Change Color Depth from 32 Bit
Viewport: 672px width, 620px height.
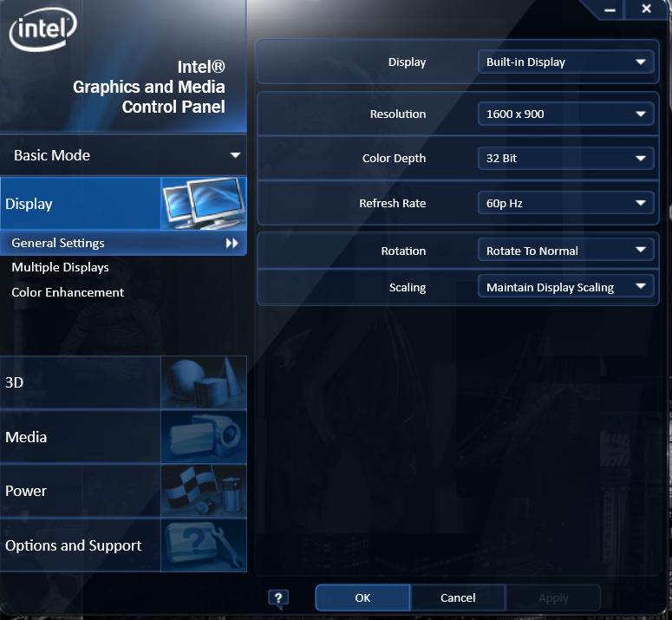pyautogui.click(x=565, y=159)
